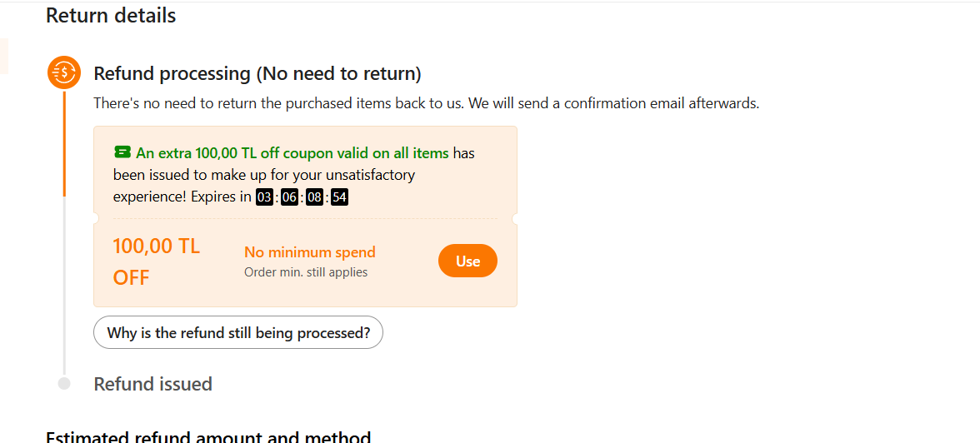Click the green 100,00 TL off coupon link
Screen dimensions: 980x443
tap(292, 153)
